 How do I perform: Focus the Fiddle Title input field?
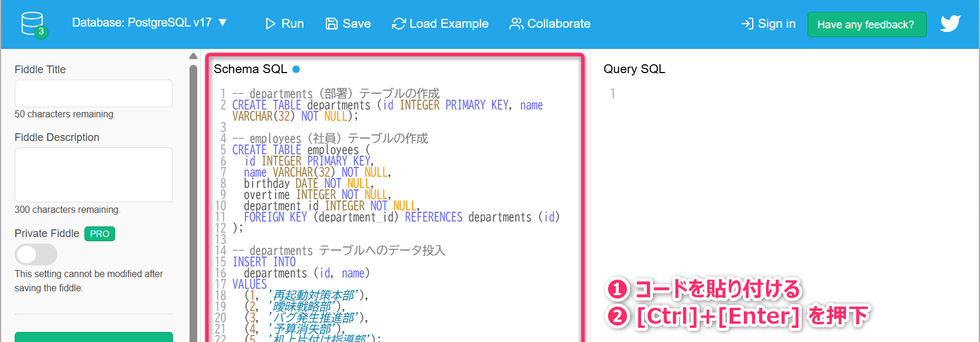point(93,94)
